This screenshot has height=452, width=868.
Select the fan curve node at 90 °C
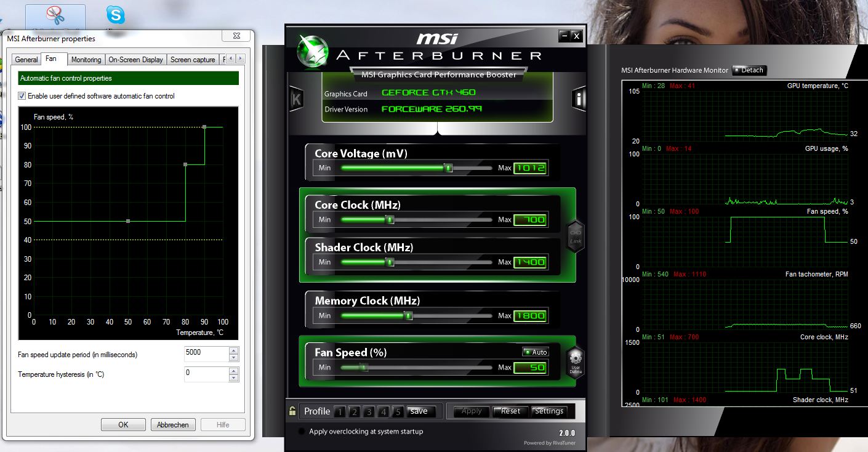[204, 127]
